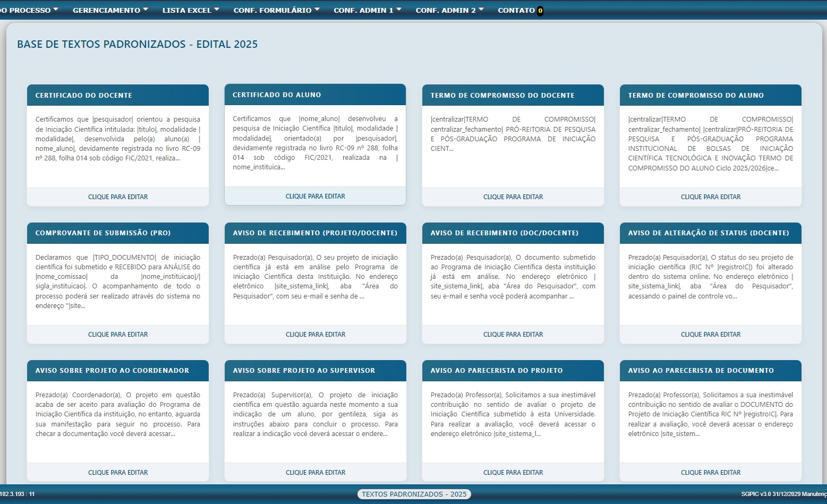This screenshot has height=504, width=827.
Task: Expand the Lista Excel menu
Action: pyautogui.click(x=190, y=10)
